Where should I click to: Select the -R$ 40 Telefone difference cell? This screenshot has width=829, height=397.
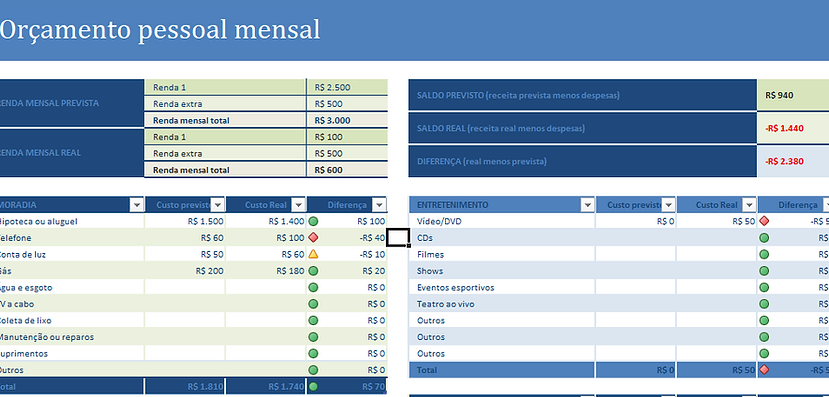347,237
